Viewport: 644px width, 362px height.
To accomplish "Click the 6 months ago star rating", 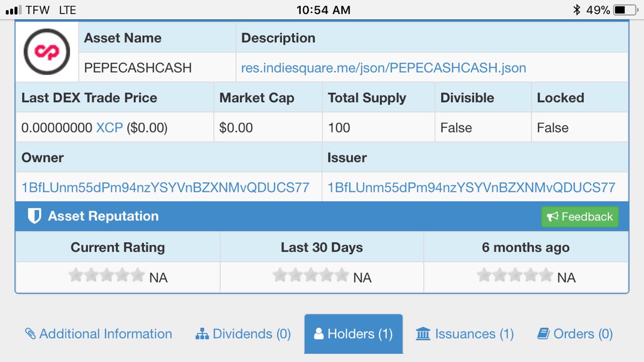I will [x=515, y=275].
